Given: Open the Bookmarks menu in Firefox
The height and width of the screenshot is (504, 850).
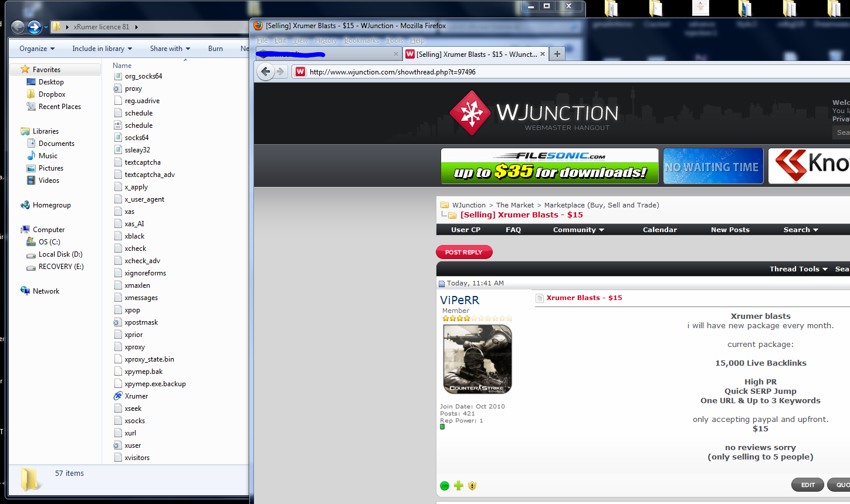Looking at the screenshot, I should [361, 40].
